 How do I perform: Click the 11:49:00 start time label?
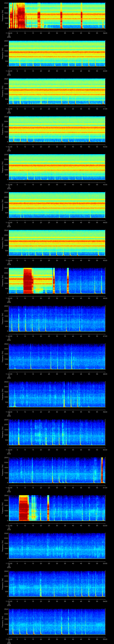click(9, 450)
